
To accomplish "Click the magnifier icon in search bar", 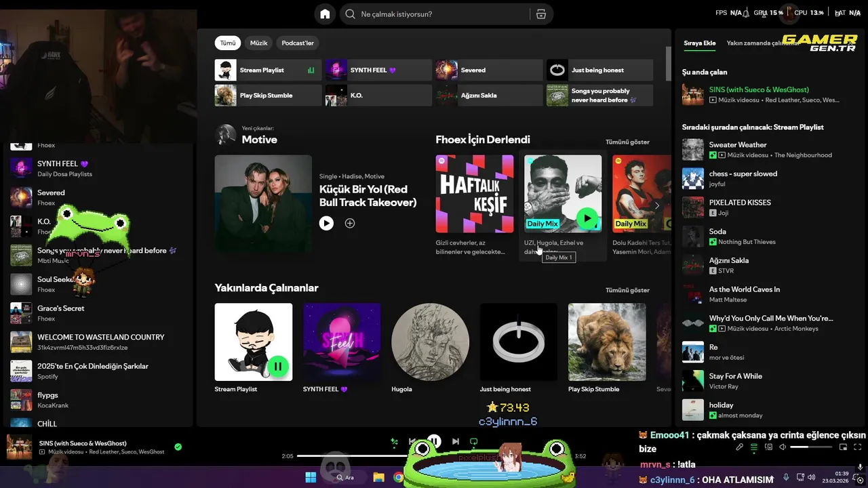I will pos(350,14).
